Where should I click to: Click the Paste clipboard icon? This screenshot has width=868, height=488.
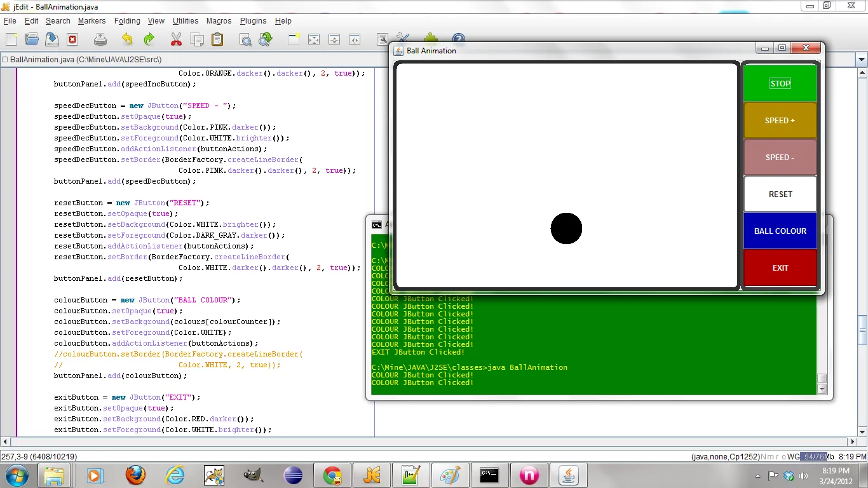[x=217, y=39]
